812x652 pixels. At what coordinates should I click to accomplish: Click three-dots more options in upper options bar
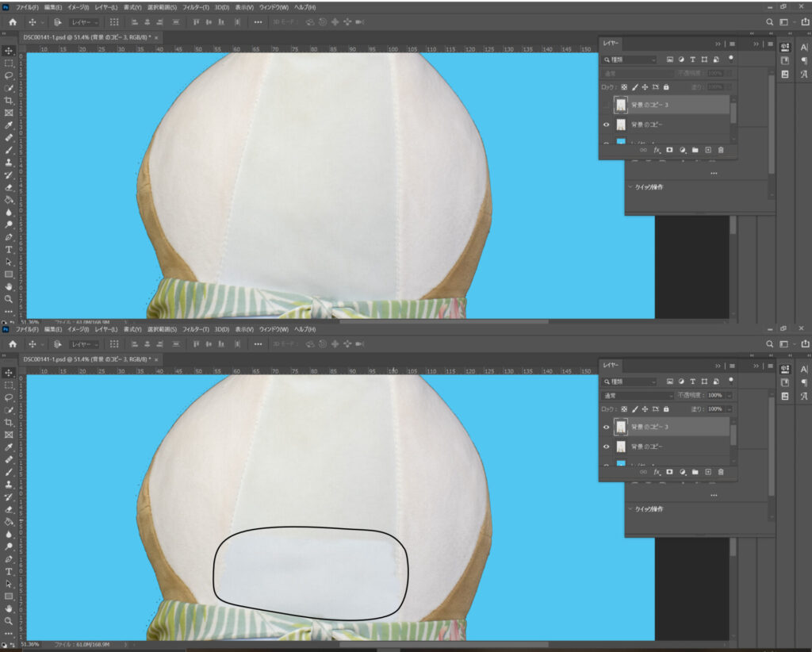[258, 22]
